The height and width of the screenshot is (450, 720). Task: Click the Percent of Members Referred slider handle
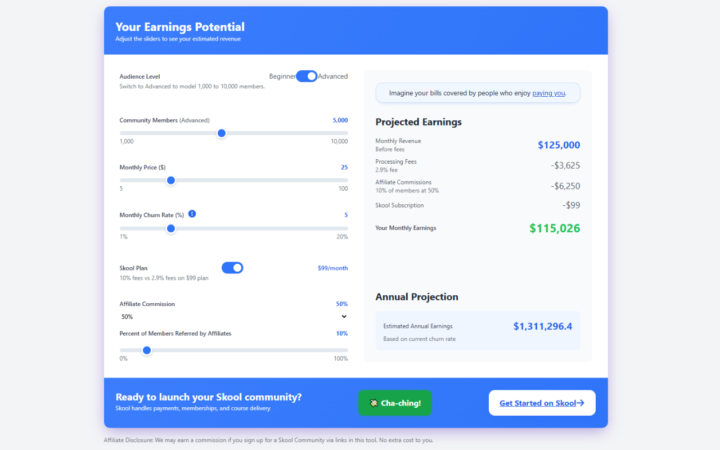146,350
